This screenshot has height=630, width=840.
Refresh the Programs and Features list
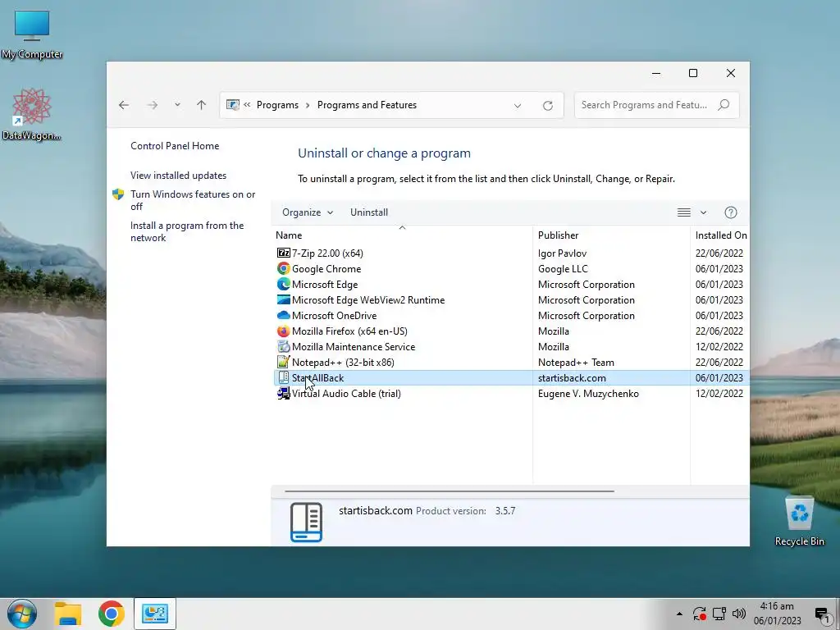pos(547,106)
